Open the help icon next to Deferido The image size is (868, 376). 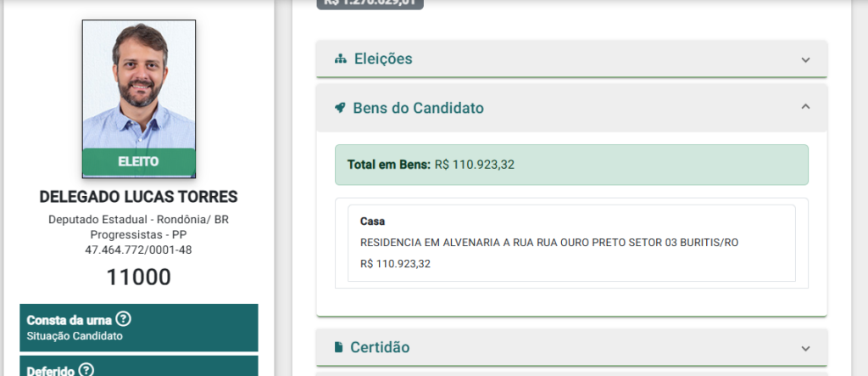(x=86, y=369)
